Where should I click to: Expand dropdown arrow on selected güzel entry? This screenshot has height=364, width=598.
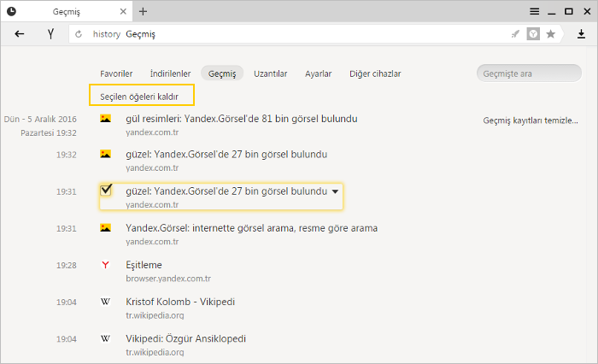(x=335, y=191)
